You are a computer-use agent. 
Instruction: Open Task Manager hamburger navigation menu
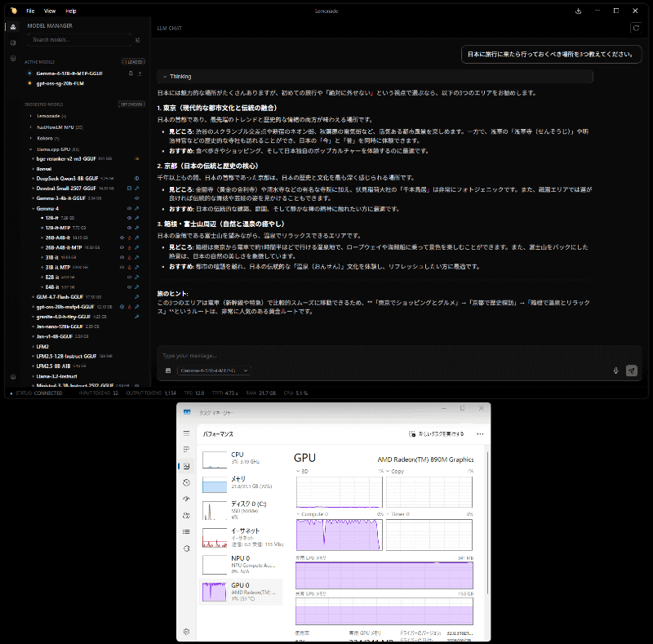point(187,433)
